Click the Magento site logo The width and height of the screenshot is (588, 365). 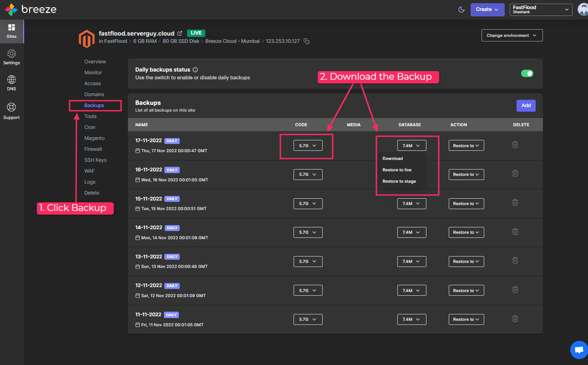pyautogui.click(x=86, y=38)
